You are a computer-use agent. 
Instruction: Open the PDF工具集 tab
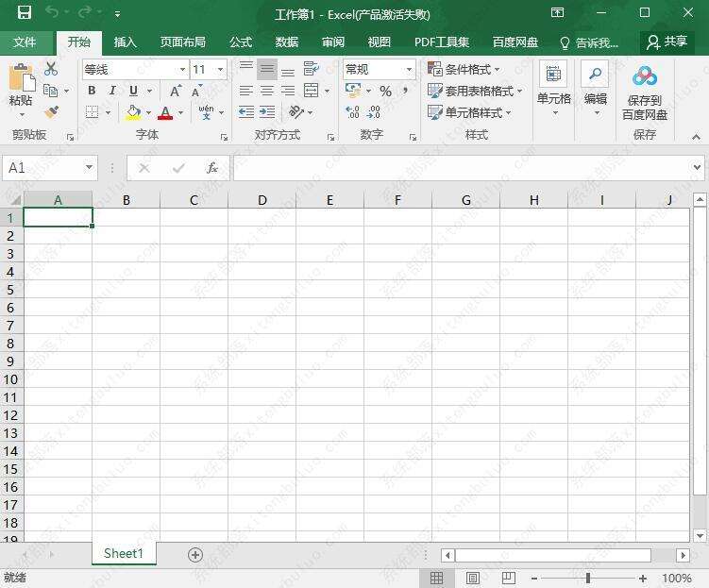tap(441, 42)
